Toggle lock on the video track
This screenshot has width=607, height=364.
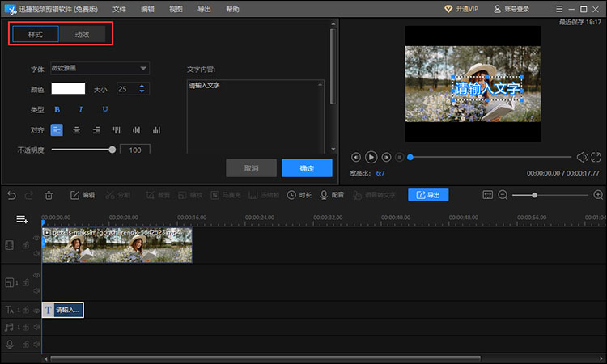tap(26, 245)
